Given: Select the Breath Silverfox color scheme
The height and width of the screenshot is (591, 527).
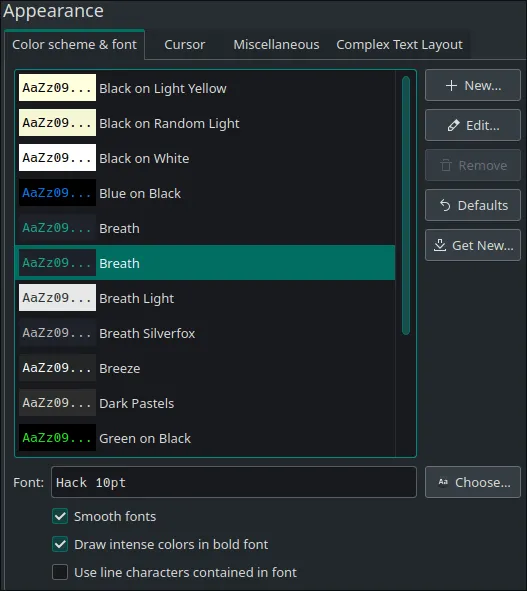Looking at the screenshot, I should pyautogui.click(x=205, y=333).
